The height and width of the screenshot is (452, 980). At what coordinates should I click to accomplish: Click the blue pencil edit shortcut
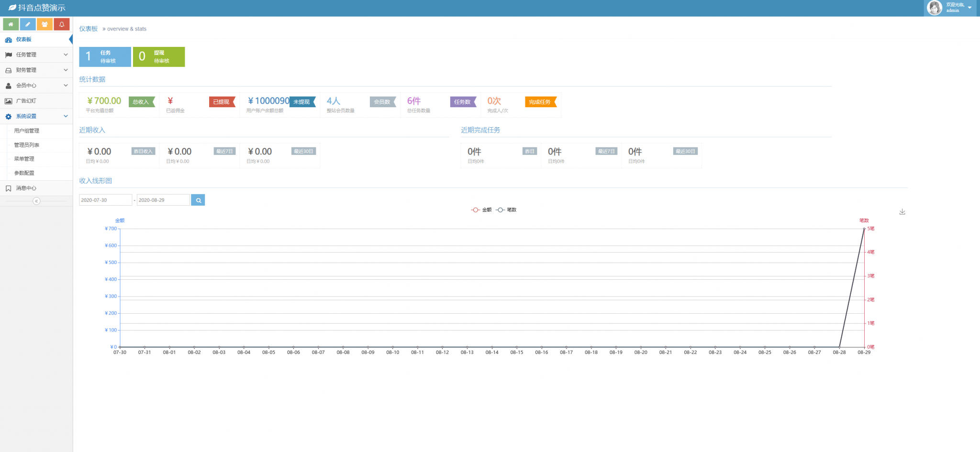pos(28,24)
